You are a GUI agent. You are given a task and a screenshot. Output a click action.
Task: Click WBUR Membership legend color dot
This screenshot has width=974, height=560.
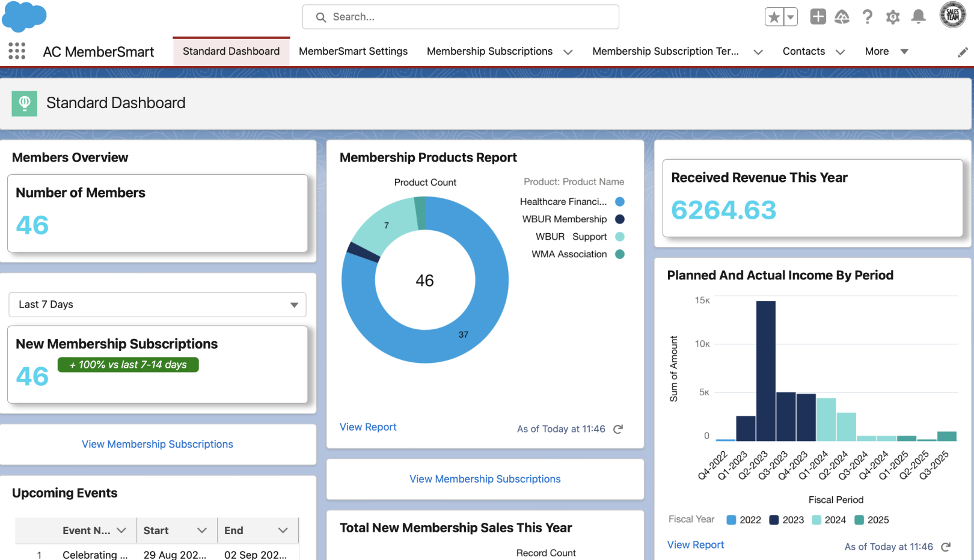[x=620, y=219]
